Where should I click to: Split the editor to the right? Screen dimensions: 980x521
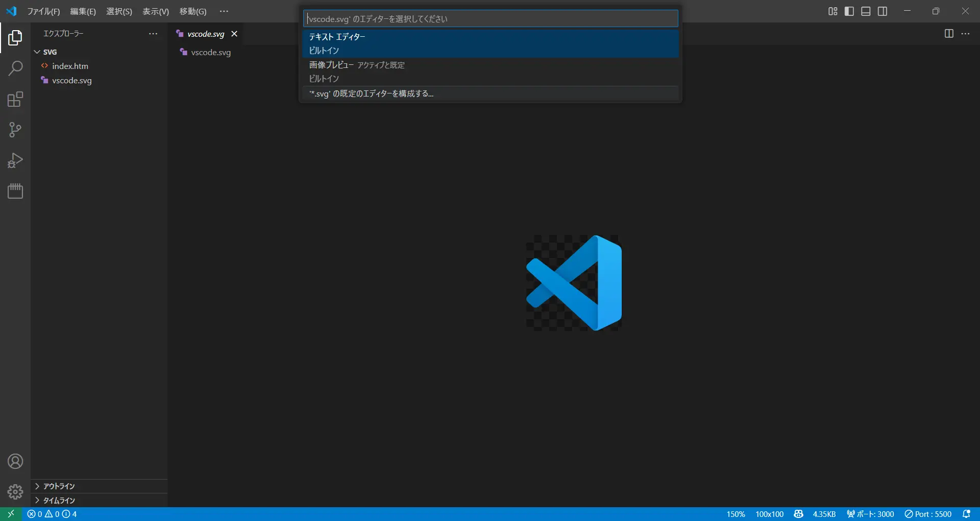coord(949,34)
